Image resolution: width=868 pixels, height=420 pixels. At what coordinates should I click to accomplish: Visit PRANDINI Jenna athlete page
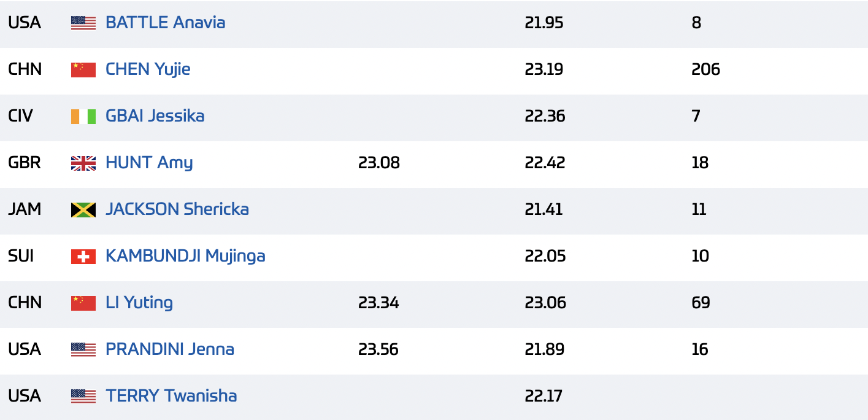(x=170, y=349)
